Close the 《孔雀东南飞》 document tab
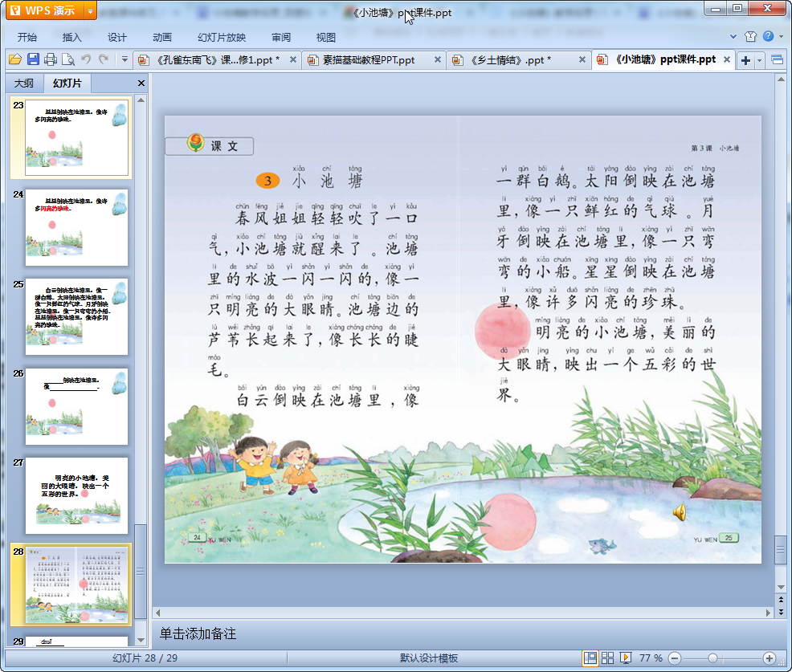Viewport: 792px width, 672px height. coord(293,59)
